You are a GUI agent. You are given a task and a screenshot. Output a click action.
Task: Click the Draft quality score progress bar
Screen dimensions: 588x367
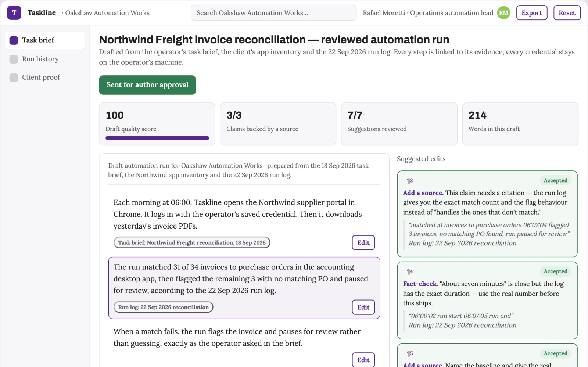[x=157, y=138]
